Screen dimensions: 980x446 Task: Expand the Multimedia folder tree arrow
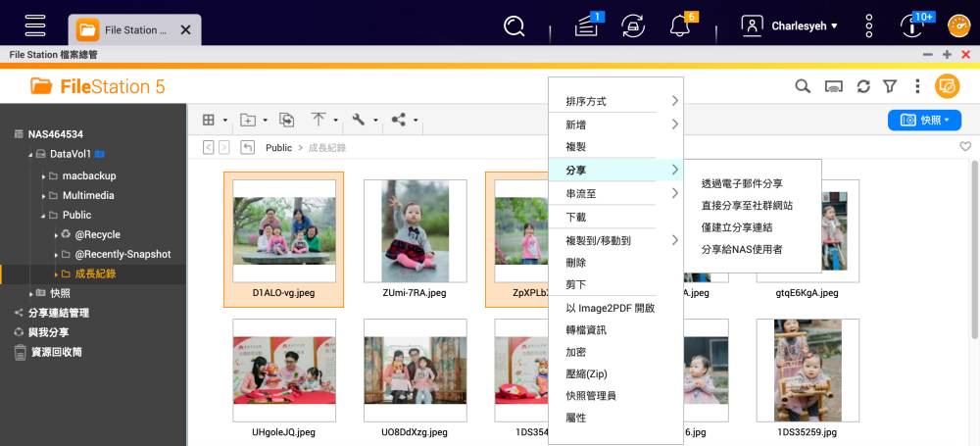click(x=43, y=196)
